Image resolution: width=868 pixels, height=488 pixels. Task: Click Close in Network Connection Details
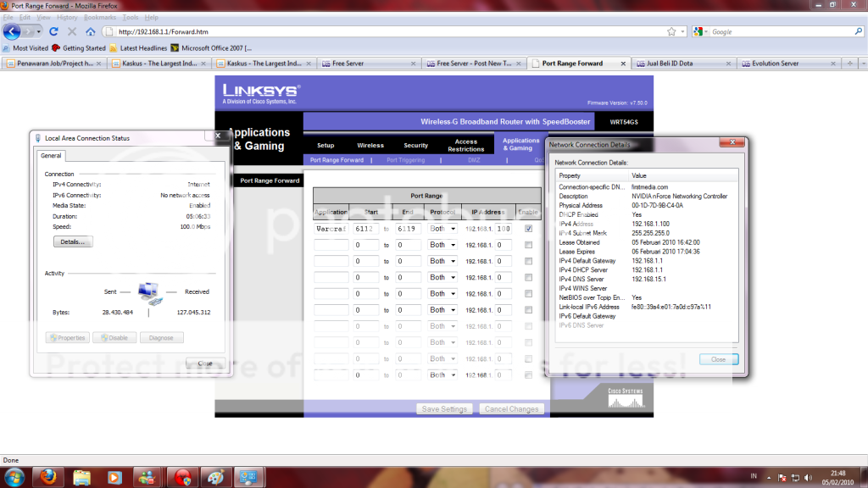click(x=719, y=359)
